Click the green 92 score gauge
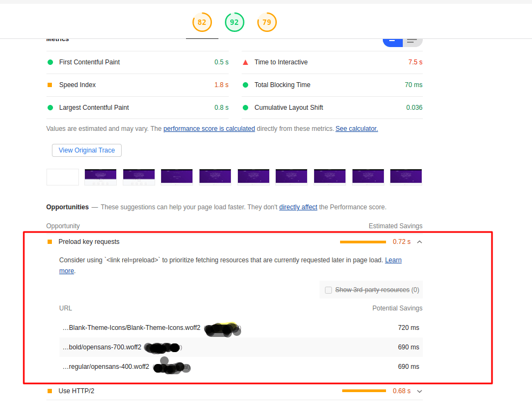Screen dimensions: 532x404 pyautogui.click(x=234, y=22)
